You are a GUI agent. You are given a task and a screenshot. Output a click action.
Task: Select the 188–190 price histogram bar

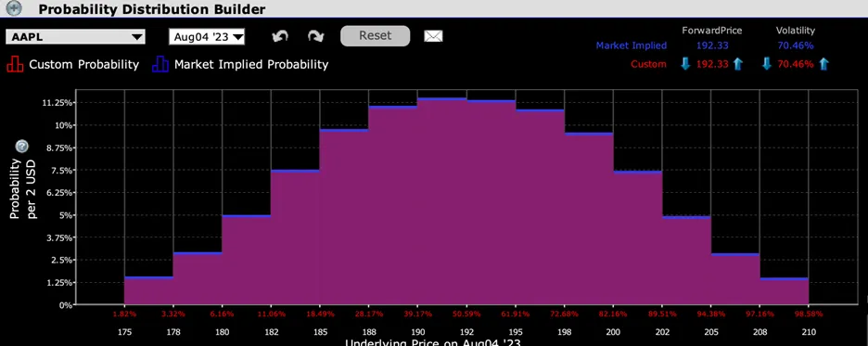[393, 205]
